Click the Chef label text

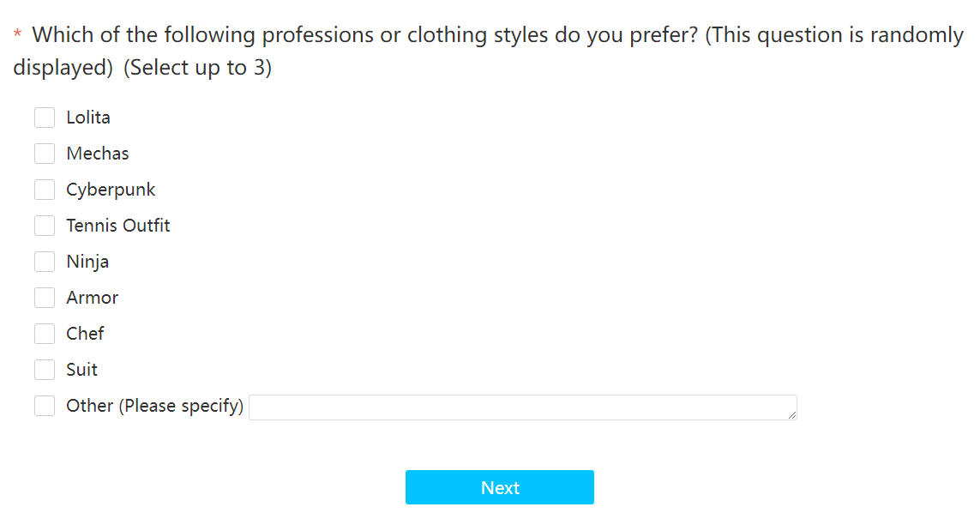[x=85, y=334]
